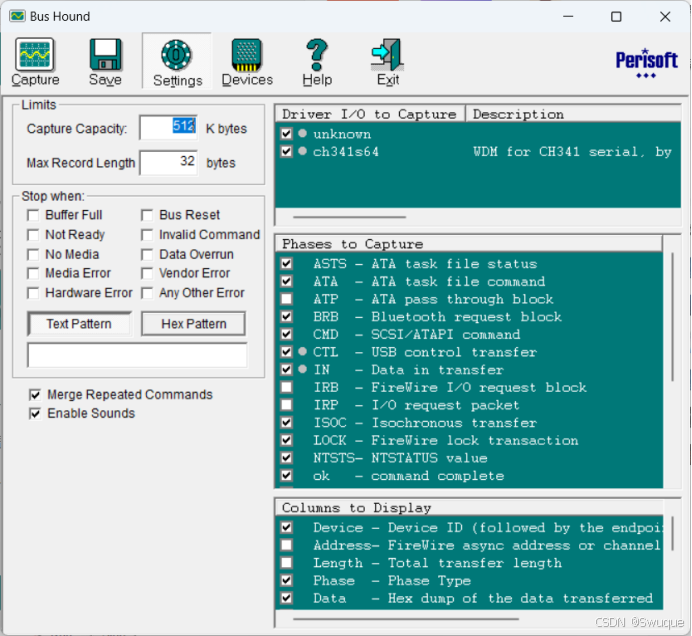Click the Phases to Capture header
The height and width of the screenshot is (636, 692).
pos(469,244)
